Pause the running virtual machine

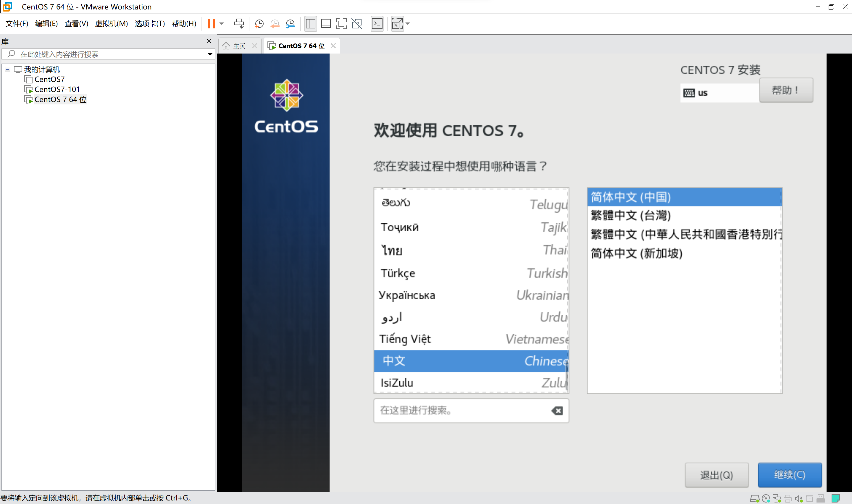point(211,23)
